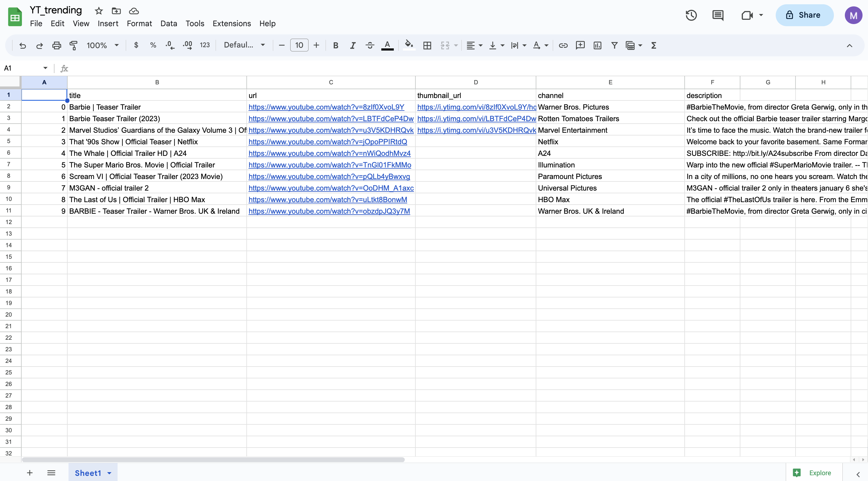Open the all sheets list icon
The height and width of the screenshot is (481, 868).
51,473
